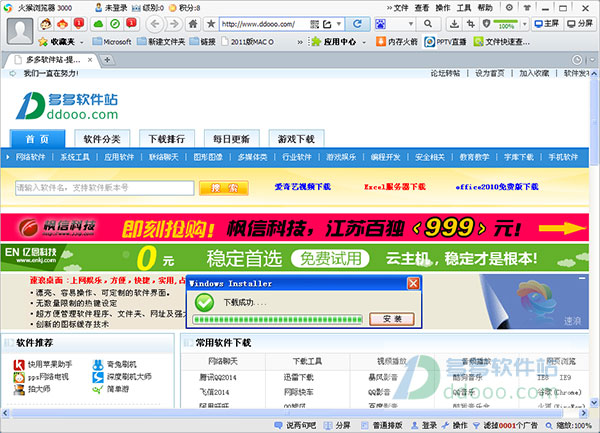Open the 查看 menu

click(x=422, y=8)
